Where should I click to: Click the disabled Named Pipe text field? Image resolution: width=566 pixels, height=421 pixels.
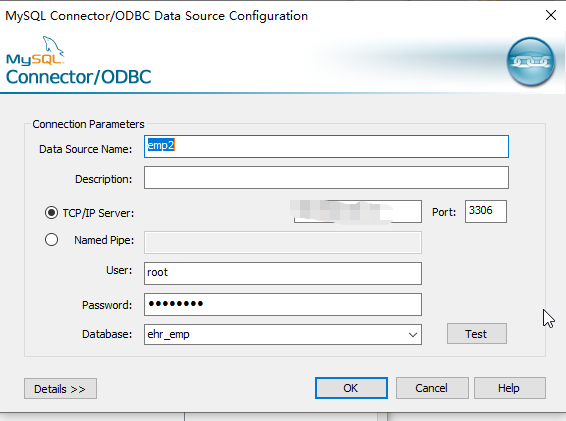click(283, 242)
